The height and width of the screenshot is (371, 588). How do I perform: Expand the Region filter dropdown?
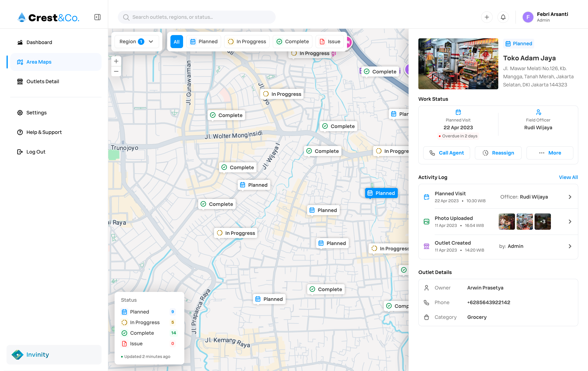[x=137, y=42]
